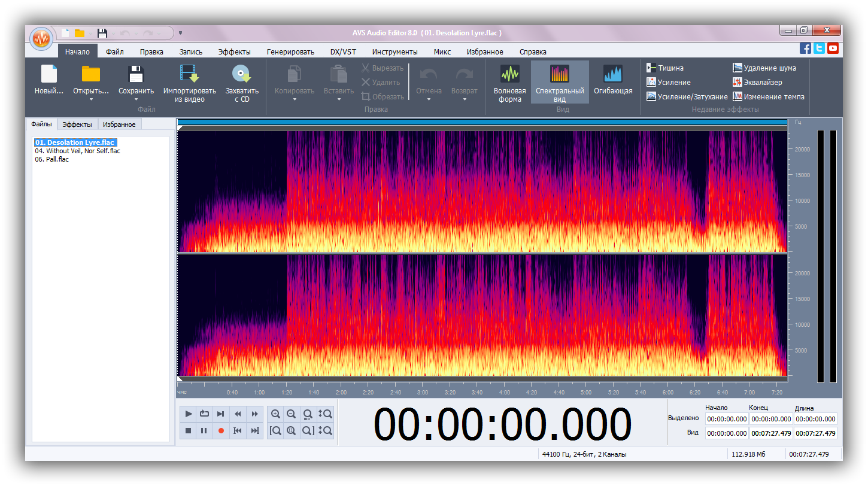The height and width of the screenshot is (486, 868).
Task: Apply the Тишина effect
Action: (x=664, y=68)
